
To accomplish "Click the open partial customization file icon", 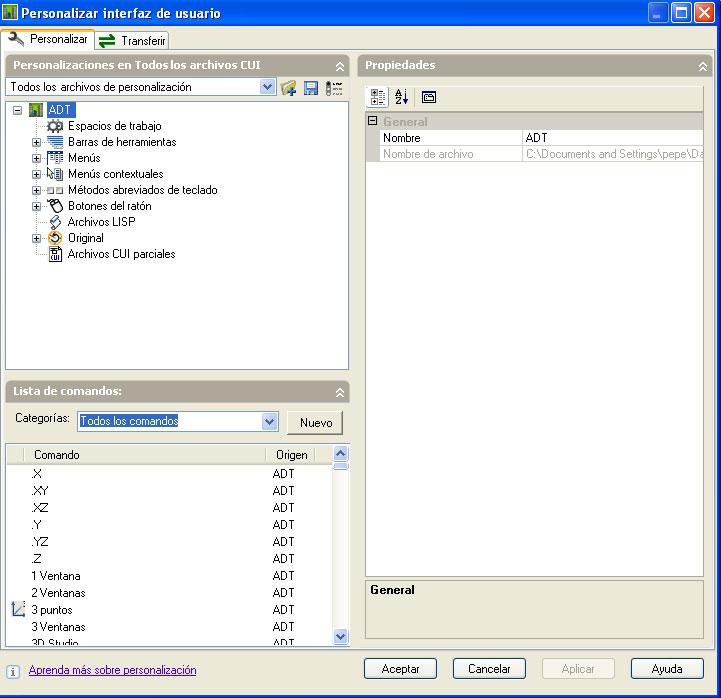I will click(x=288, y=88).
